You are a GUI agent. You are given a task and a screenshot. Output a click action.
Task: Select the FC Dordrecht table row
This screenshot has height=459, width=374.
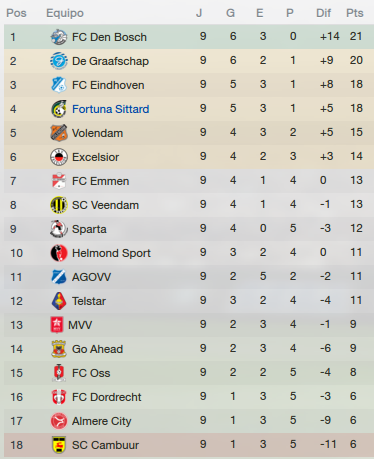(x=189, y=397)
